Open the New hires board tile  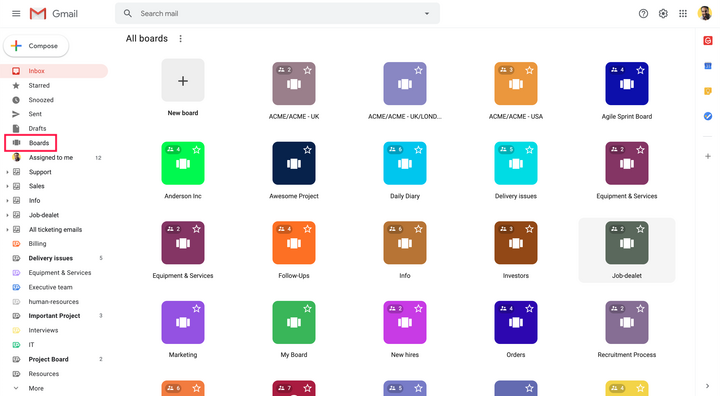(x=405, y=322)
